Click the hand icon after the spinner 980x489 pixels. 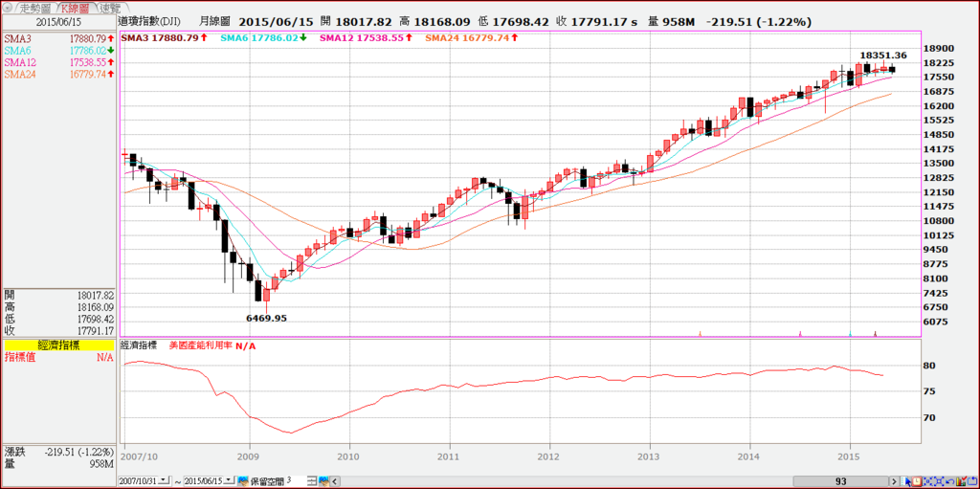click(x=323, y=481)
